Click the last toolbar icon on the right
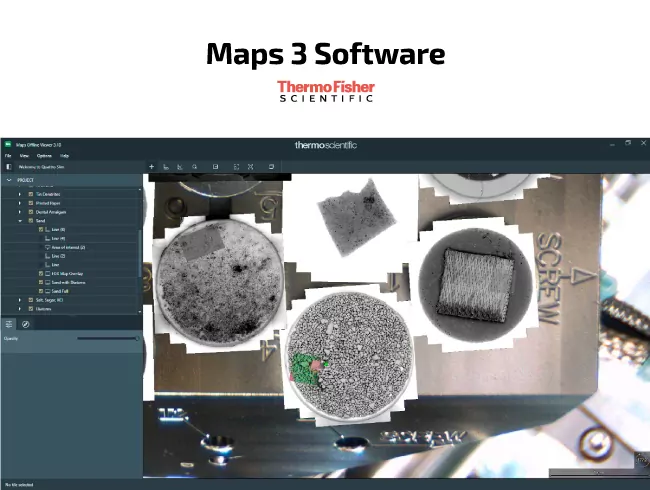Image resolution: width=650 pixels, height=490 pixels. [x=270, y=166]
